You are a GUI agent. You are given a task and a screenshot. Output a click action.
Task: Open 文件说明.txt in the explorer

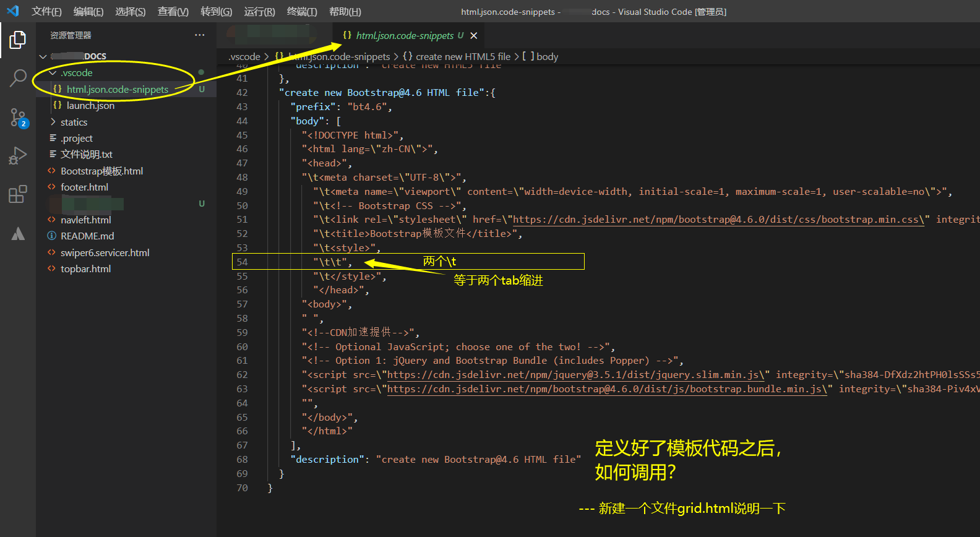[87, 155]
